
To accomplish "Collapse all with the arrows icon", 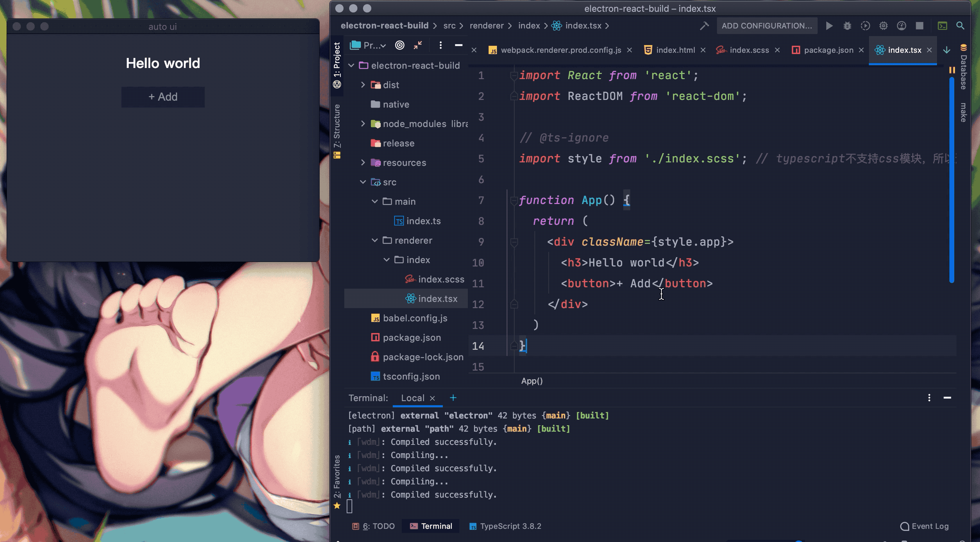I will click(418, 45).
